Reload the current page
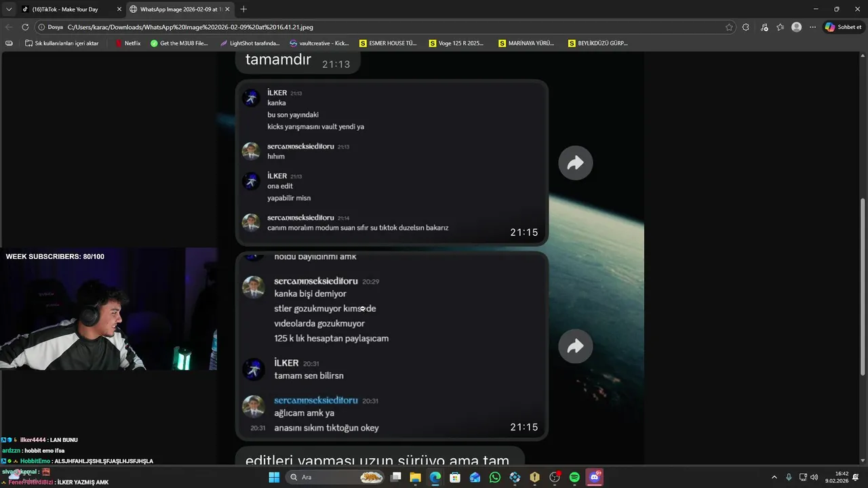This screenshot has height=488, width=868. [x=25, y=27]
